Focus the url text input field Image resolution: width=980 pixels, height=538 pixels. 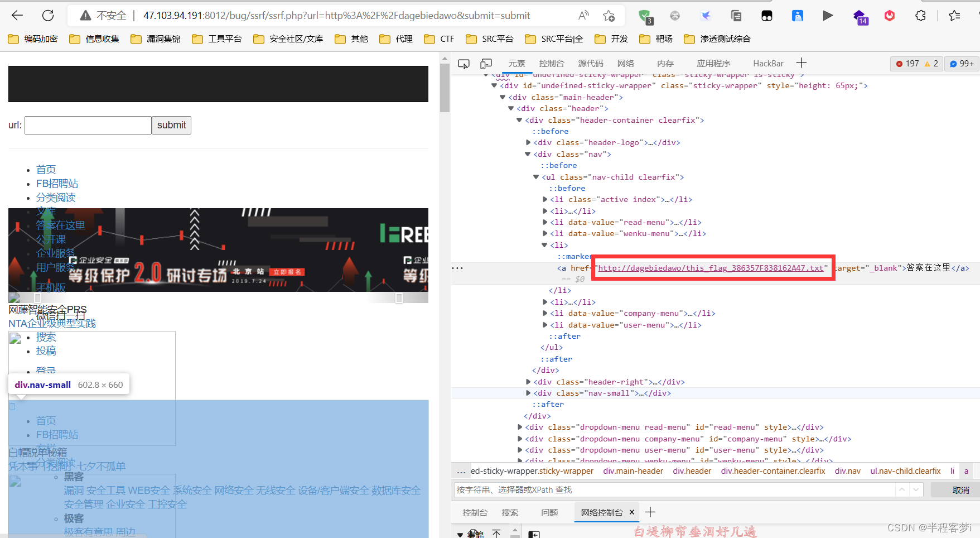coord(88,125)
